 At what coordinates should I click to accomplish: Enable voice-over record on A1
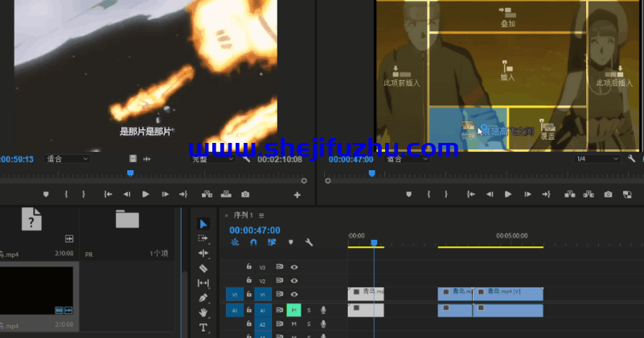323,310
